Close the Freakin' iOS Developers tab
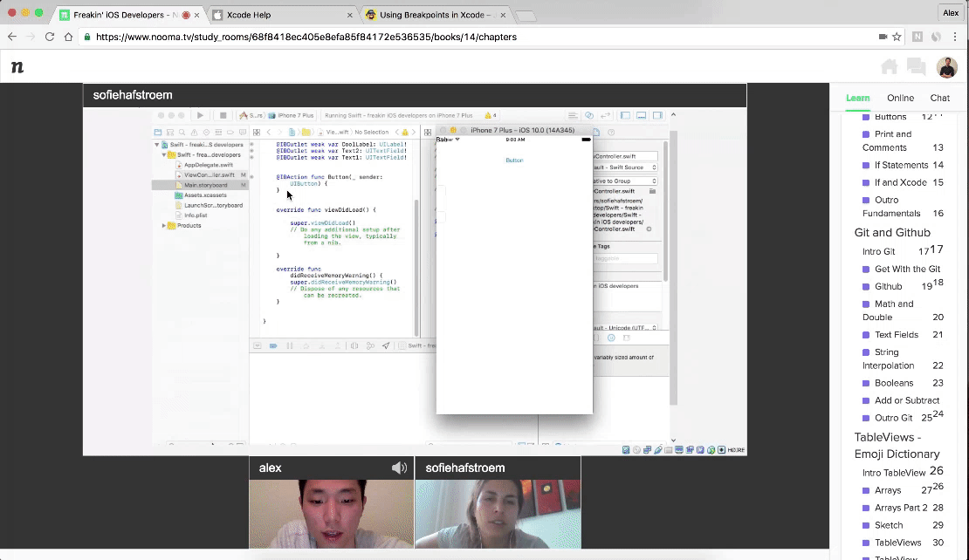 [x=197, y=15]
